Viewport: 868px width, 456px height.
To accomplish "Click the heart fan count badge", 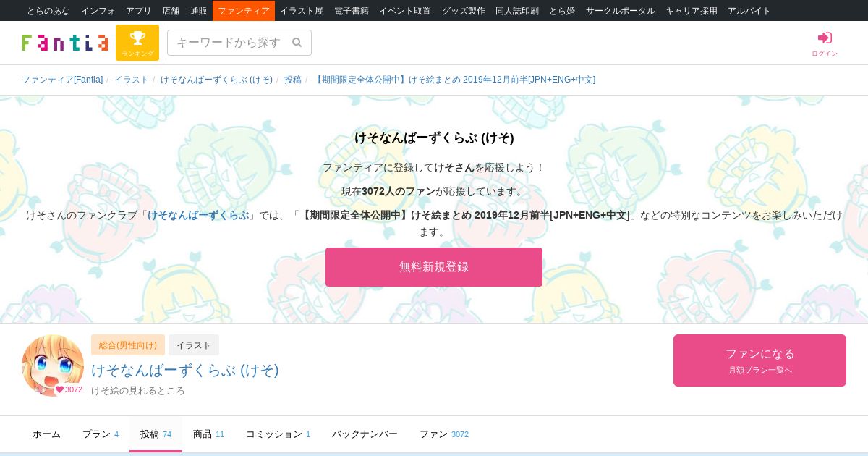I will (69, 389).
